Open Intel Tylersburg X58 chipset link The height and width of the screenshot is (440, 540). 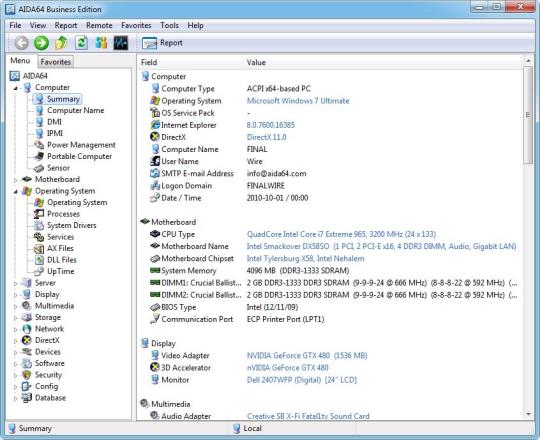pyautogui.click(x=305, y=259)
